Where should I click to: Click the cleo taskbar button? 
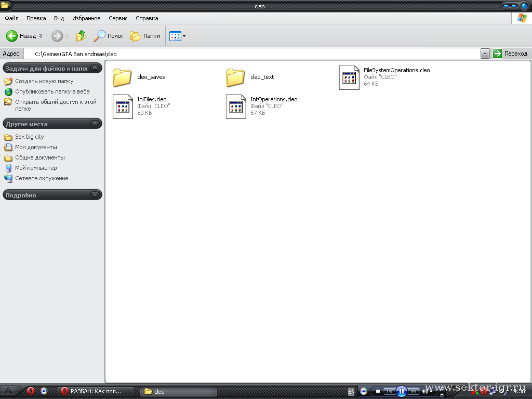[179, 392]
